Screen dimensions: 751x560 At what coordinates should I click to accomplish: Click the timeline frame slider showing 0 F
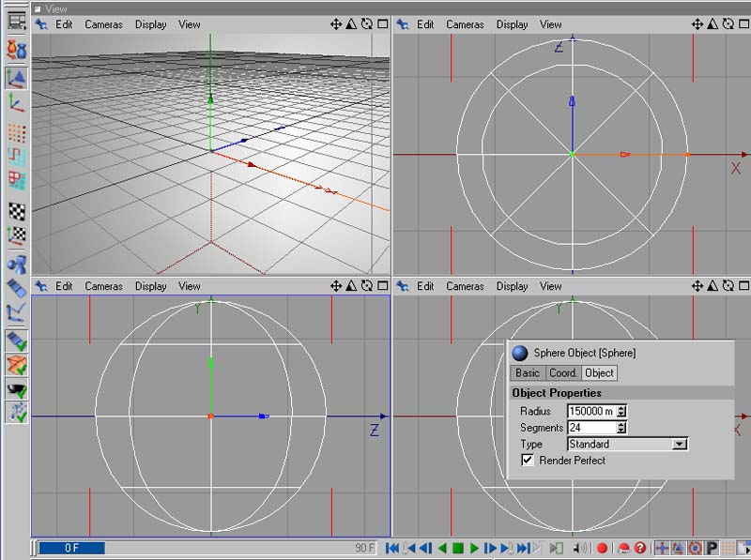[71, 548]
